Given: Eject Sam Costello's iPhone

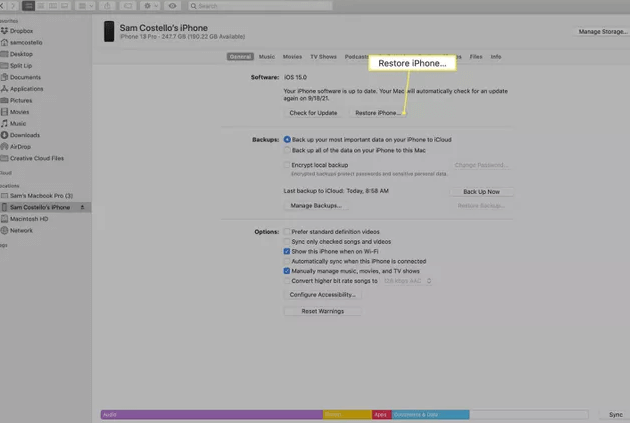Looking at the screenshot, I should 82,207.
